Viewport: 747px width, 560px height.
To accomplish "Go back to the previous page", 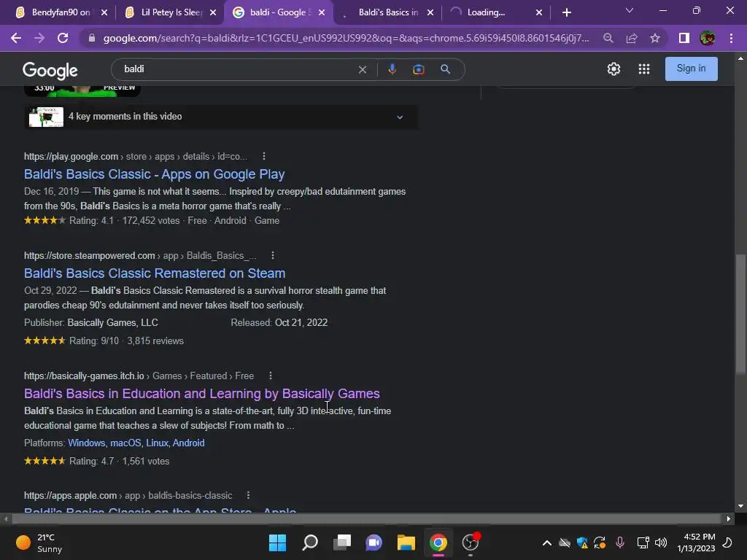I will [x=16, y=38].
